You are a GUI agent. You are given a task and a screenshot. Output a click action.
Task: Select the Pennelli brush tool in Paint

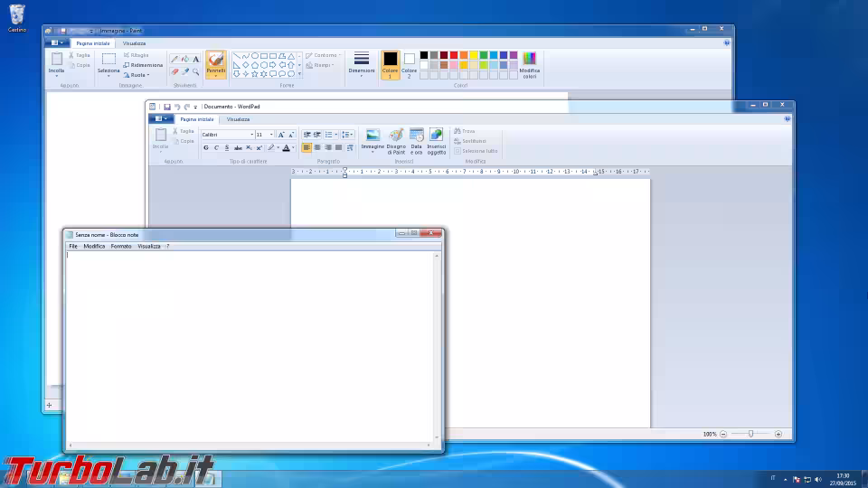[215, 61]
